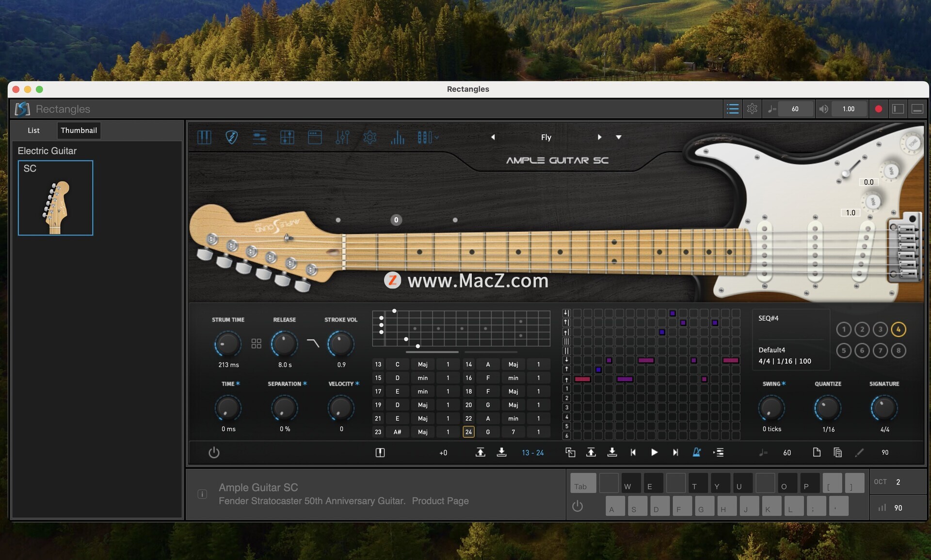
Task: Toggle the metronome icon
Action: click(x=697, y=452)
